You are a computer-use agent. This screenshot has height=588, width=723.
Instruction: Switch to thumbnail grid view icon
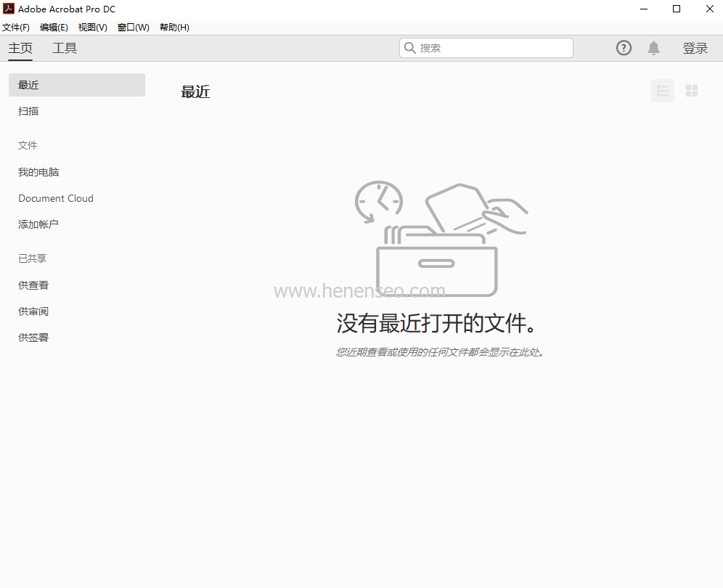692,91
